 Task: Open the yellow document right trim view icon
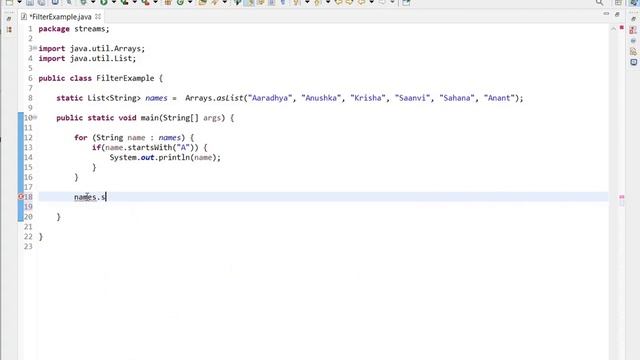click(633, 51)
